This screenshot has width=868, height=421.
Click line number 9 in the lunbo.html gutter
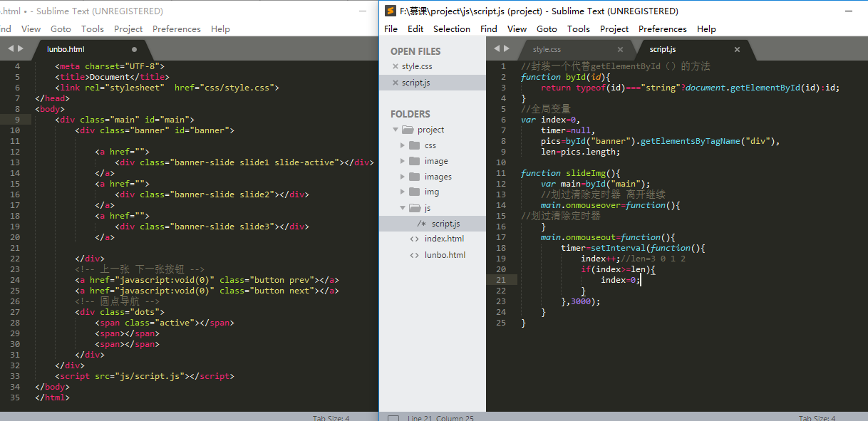(x=17, y=120)
